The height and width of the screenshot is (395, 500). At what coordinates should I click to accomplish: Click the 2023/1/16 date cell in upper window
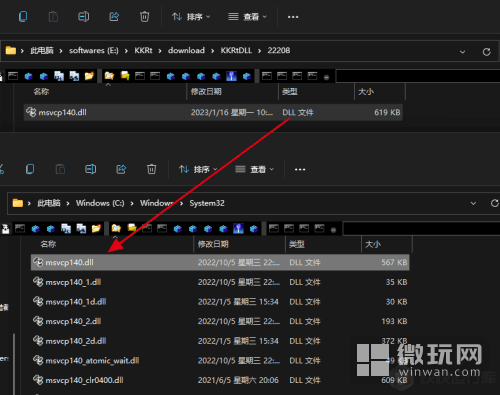pyautogui.click(x=232, y=112)
